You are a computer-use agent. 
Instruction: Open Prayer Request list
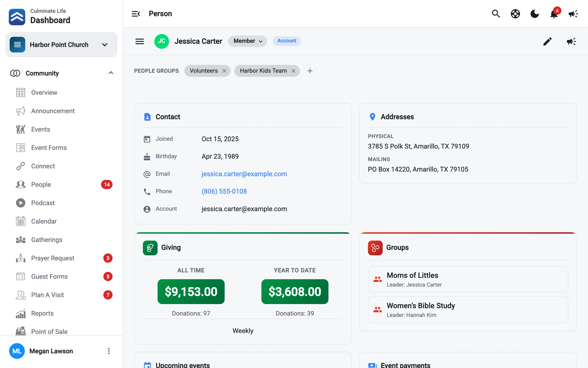[61, 258]
